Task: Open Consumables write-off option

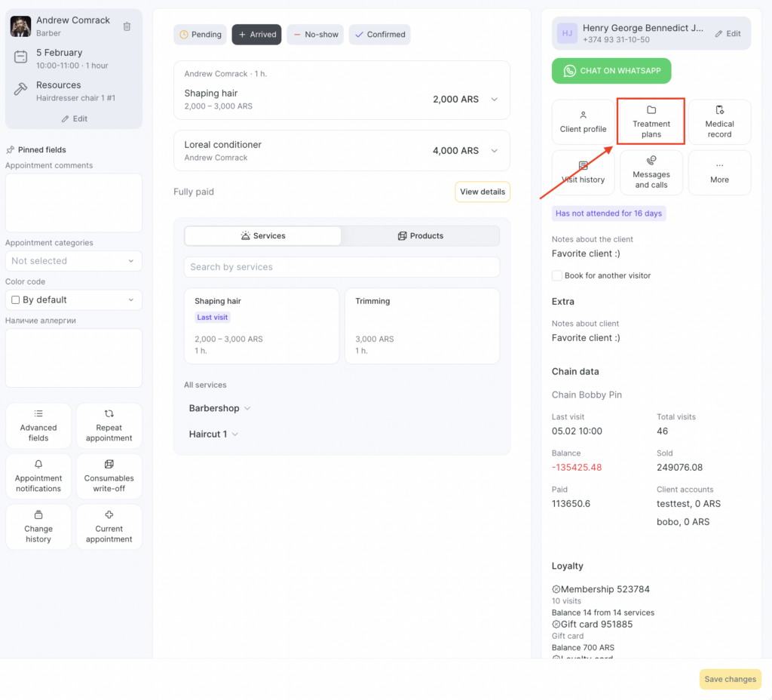Action: pyautogui.click(x=109, y=476)
